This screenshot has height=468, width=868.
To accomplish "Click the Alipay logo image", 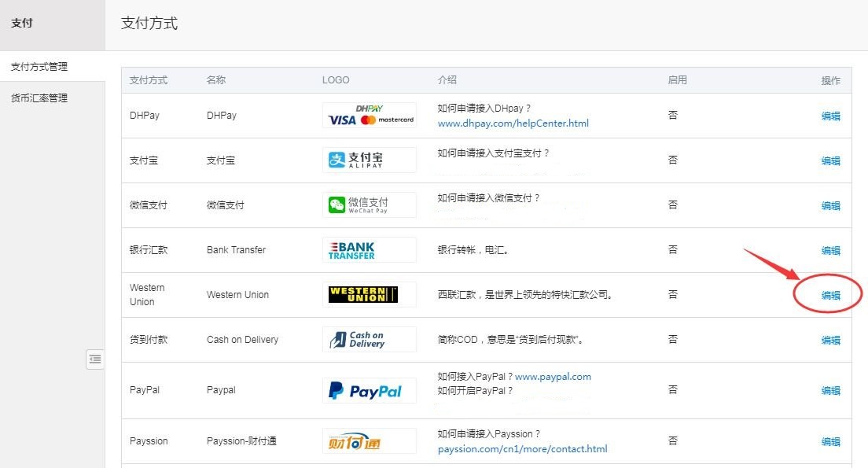I will point(370,160).
